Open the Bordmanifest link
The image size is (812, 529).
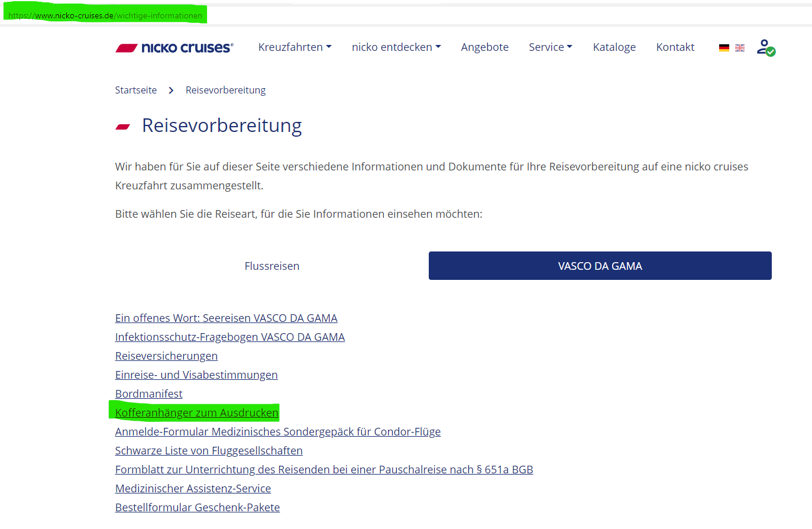click(x=148, y=394)
